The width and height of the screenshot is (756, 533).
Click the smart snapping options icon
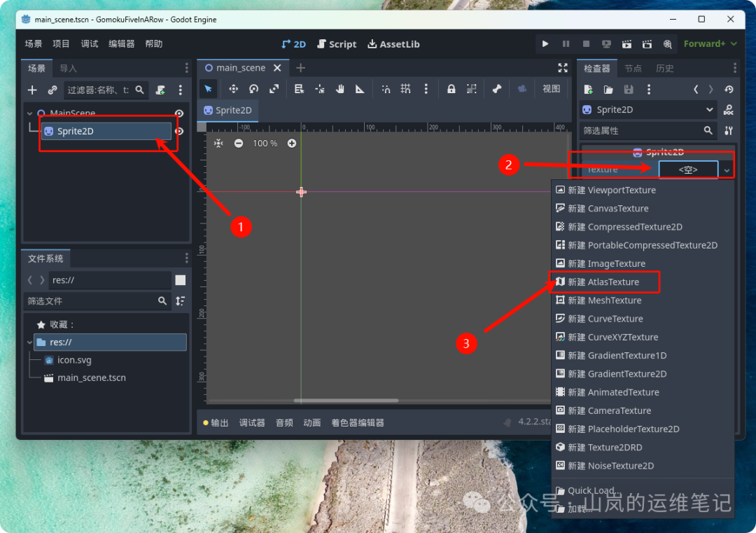point(386,89)
